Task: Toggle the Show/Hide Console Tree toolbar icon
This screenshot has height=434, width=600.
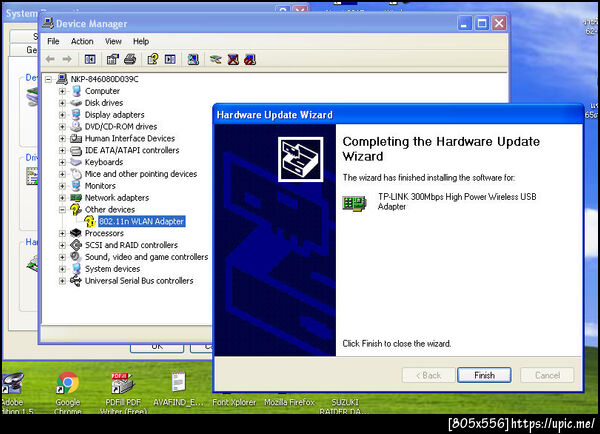Action: [90, 59]
